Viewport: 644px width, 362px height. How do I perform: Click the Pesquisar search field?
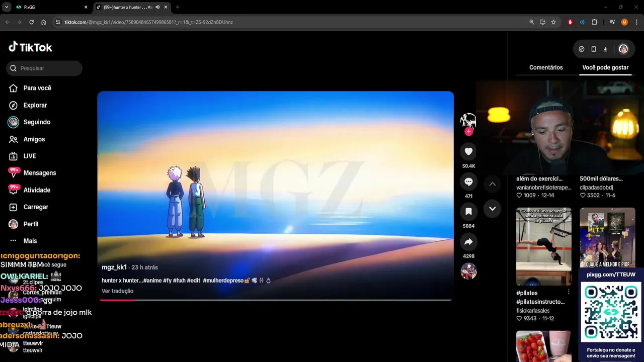[44, 68]
